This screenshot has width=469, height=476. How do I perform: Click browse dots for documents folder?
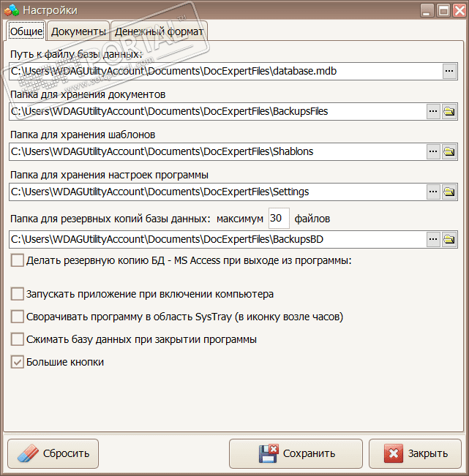point(433,111)
